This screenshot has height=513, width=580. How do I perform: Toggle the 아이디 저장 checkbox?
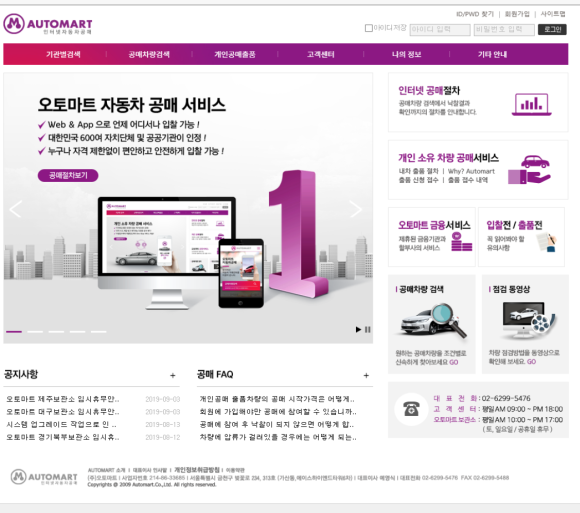coord(368,28)
